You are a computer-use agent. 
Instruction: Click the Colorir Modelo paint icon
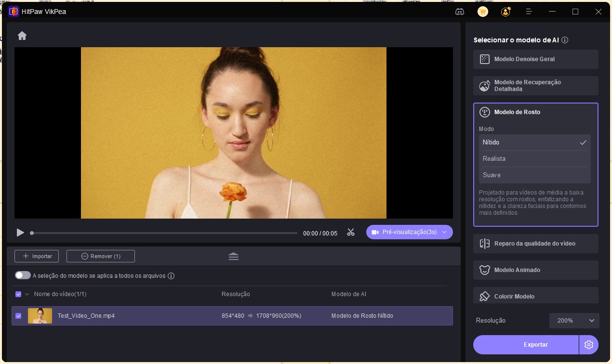click(x=485, y=296)
